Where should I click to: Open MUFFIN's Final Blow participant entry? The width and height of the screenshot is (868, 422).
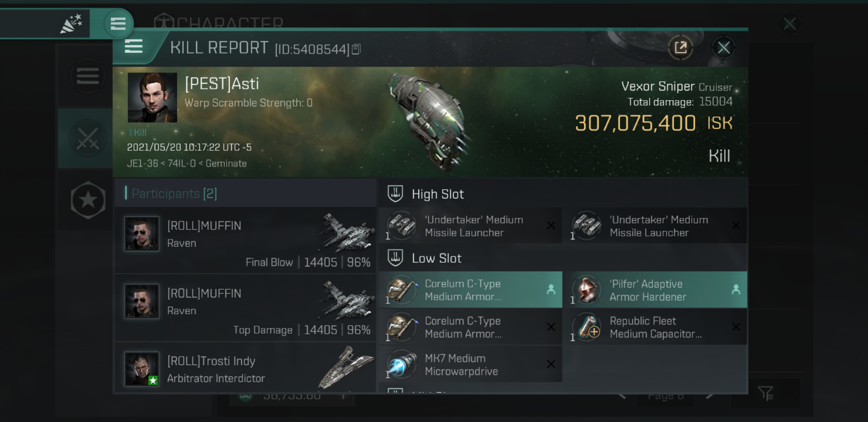[245, 240]
